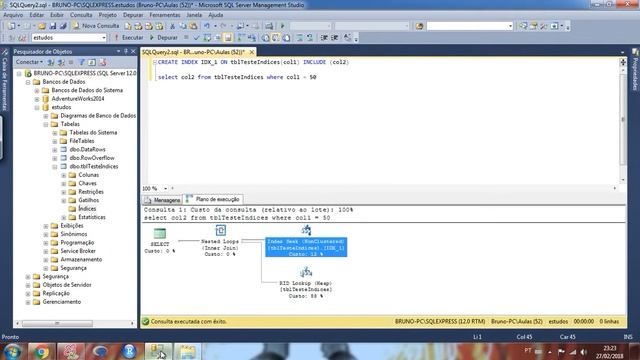The image size is (640, 360).
Task: Toggle Include Actual Execution Plan button
Action: pos(241,38)
